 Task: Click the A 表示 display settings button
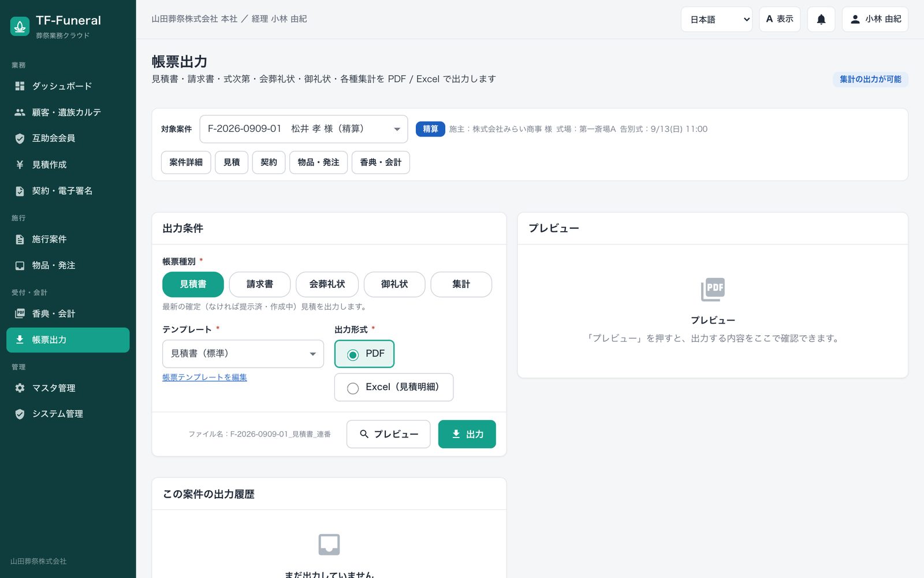[x=780, y=19]
